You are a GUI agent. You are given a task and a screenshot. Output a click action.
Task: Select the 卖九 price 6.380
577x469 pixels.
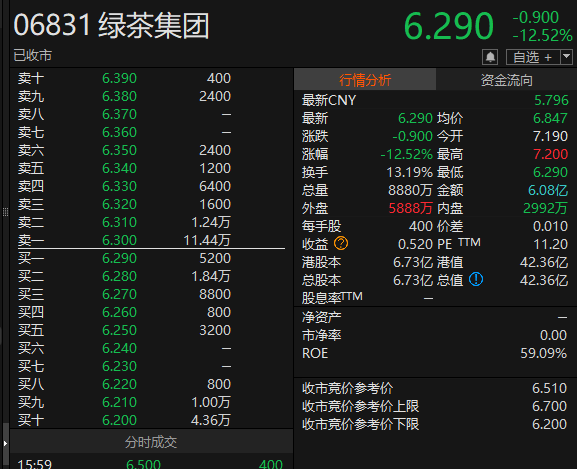[119, 96]
